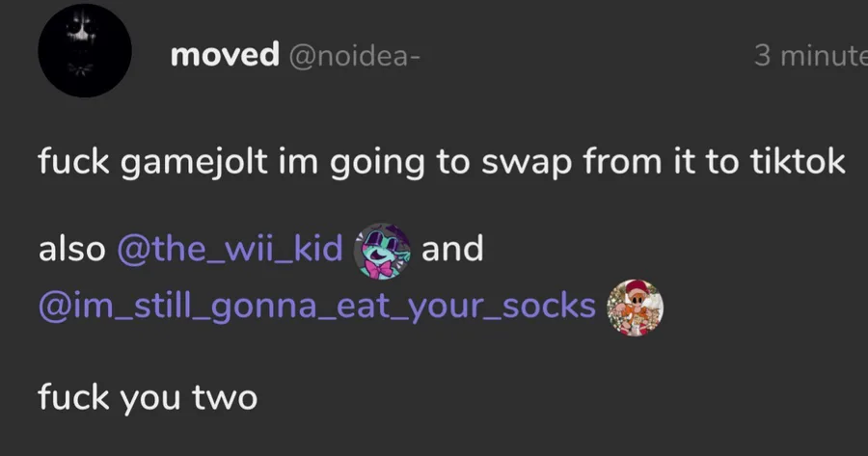Open the @the_wii_kid mention link

click(x=230, y=249)
